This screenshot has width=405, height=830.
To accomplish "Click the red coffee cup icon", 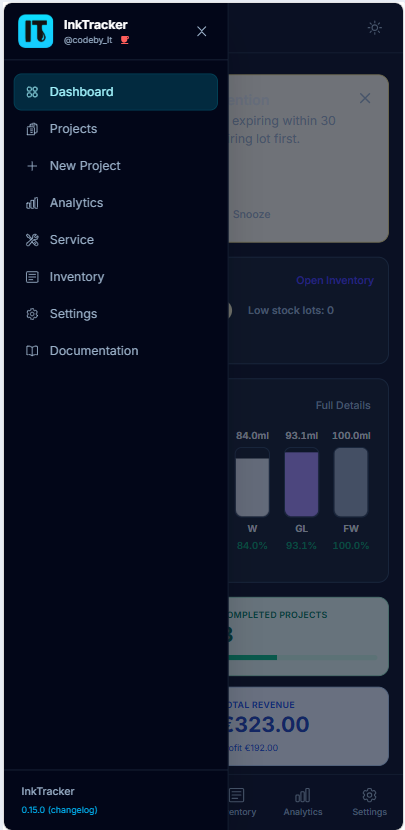I will (x=124, y=40).
